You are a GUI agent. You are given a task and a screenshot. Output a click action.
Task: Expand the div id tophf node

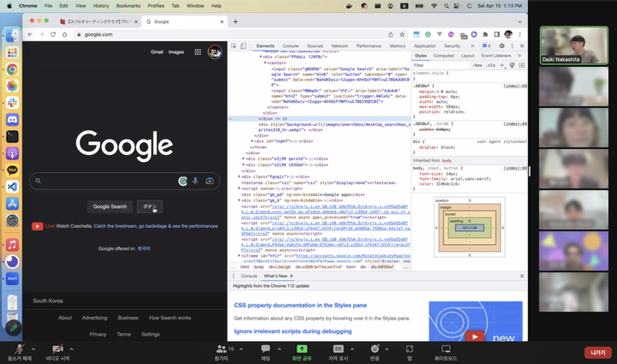(252, 140)
